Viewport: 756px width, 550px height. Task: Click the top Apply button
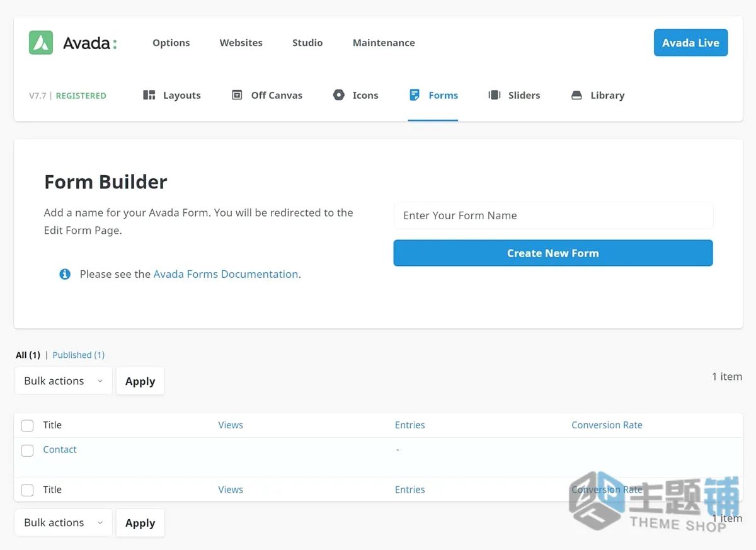coord(140,381)
